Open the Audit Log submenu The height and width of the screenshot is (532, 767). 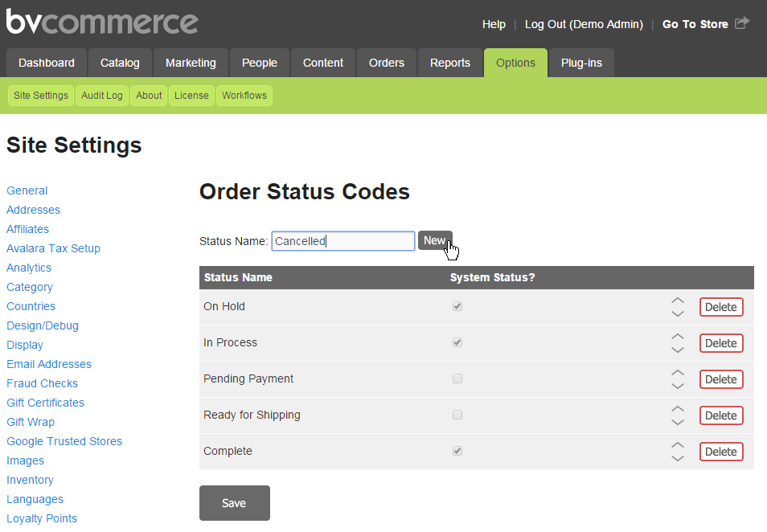click(x=102, y=96)
